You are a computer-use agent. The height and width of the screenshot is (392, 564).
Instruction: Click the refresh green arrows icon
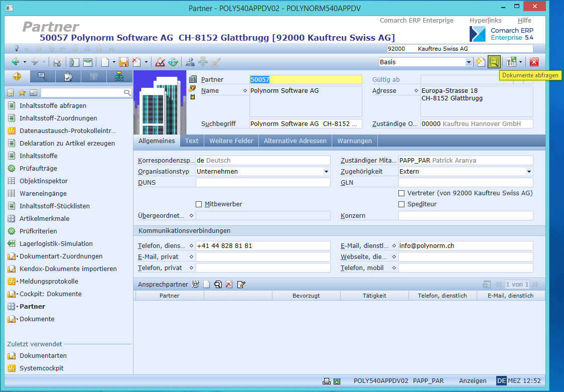173,62
